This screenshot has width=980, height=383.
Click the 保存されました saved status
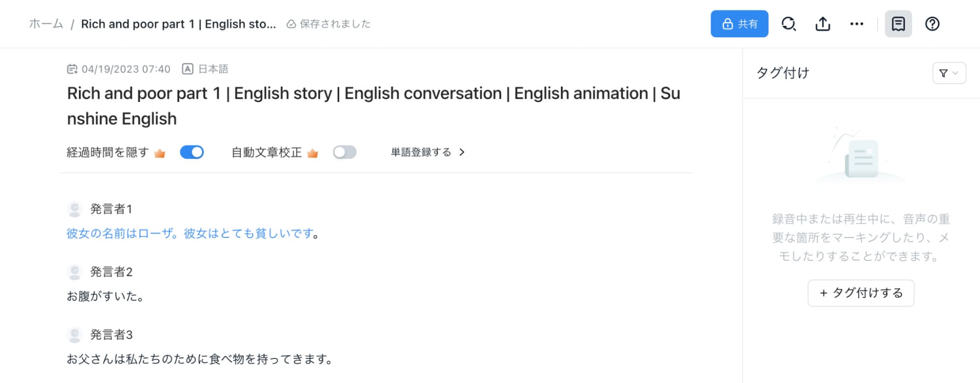(x=335, y=24)
